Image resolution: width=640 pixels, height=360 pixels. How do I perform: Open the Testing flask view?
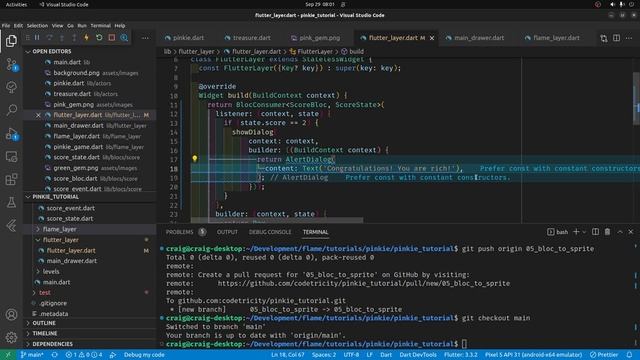11,202
